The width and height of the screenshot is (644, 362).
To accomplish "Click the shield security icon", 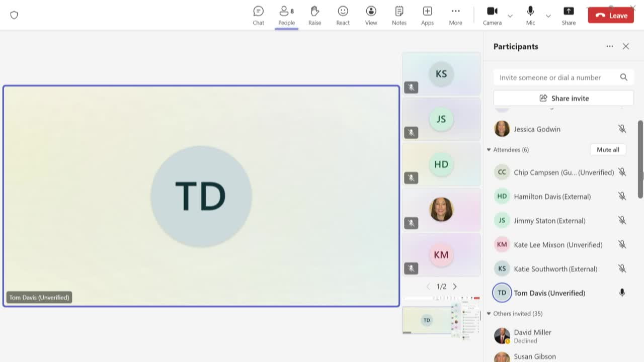I will pyautogui.click(x=14, y=15).
